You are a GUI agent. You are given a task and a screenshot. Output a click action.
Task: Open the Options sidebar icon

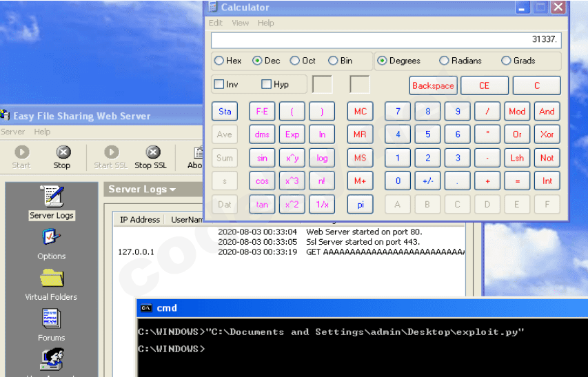(x=52, y=237)
